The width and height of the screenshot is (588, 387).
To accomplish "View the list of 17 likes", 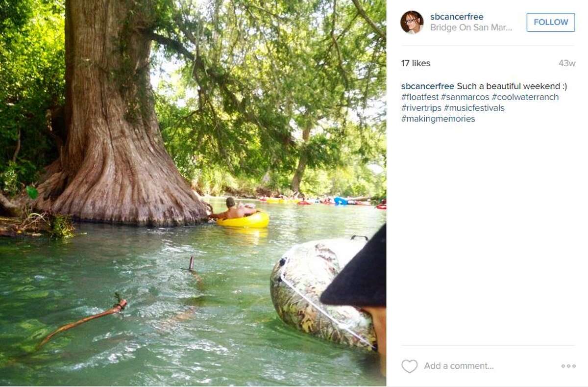I will [x=415, y=63].
